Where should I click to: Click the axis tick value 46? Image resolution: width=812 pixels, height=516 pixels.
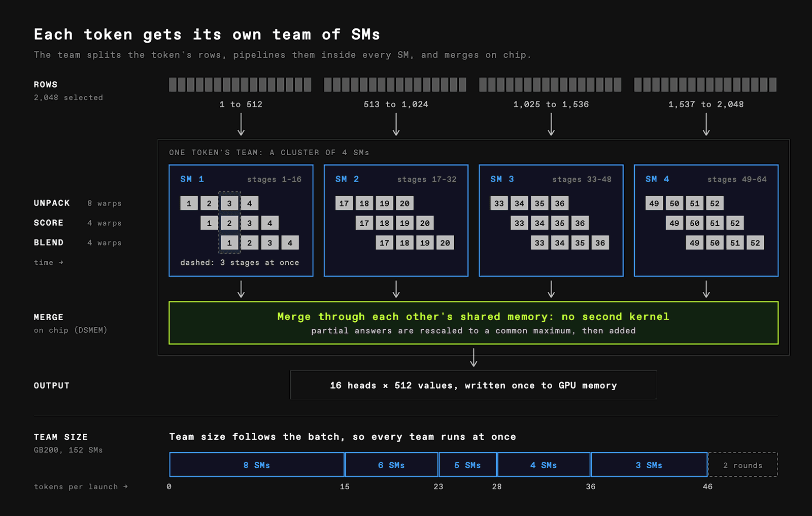[707, 487]
